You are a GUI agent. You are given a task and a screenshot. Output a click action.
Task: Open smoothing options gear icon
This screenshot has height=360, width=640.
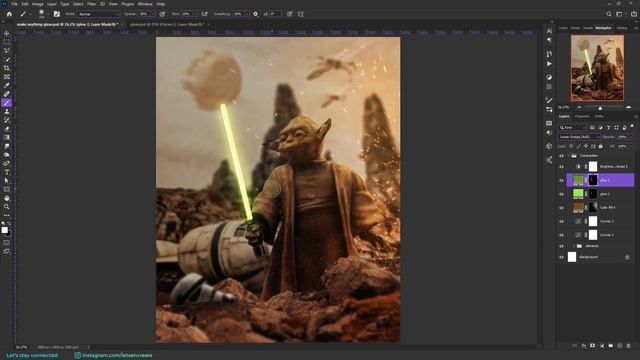[x=256, y=14]
